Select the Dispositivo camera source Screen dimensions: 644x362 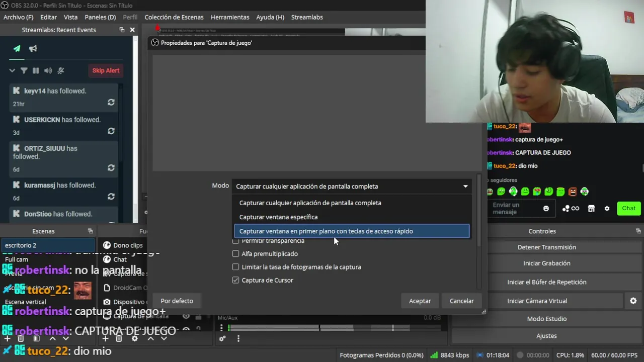(129, 302)
